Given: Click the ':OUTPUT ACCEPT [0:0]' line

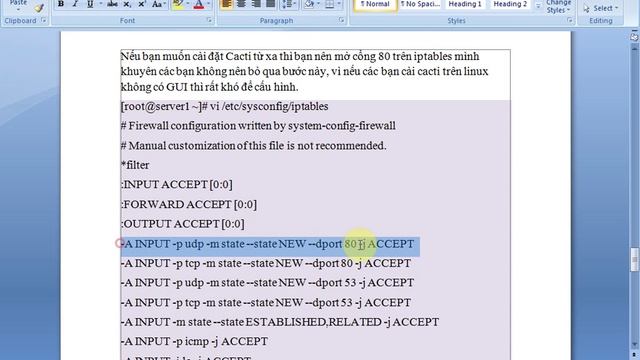Looking at the screenshot, I should point(182,224).
